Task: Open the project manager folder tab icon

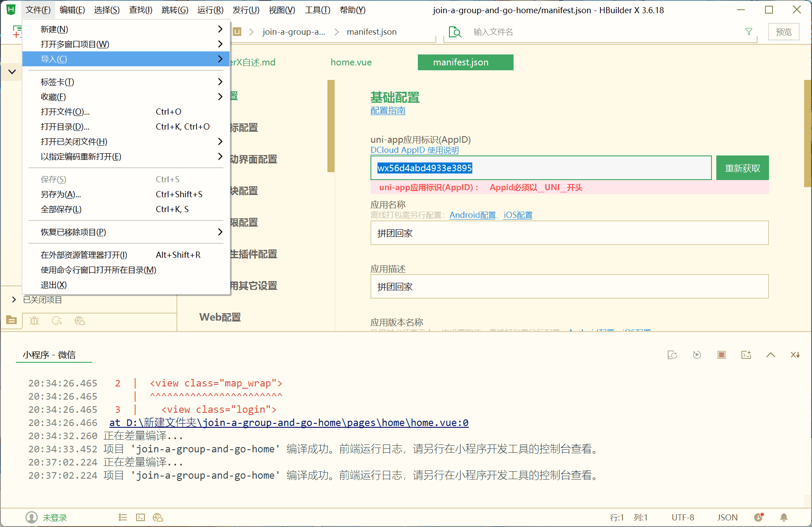Action: point(11,320)
